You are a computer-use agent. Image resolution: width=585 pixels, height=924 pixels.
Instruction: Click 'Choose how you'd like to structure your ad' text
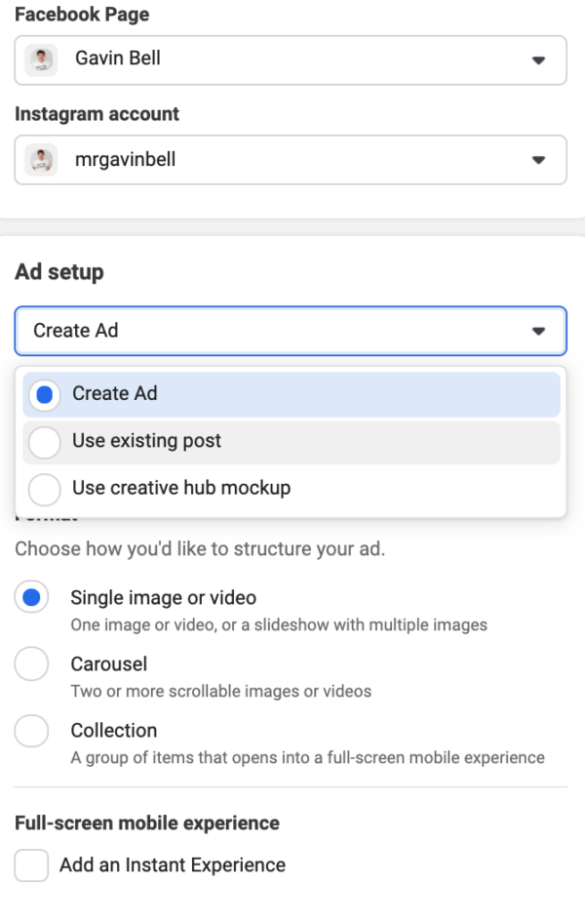pos(200,548)
